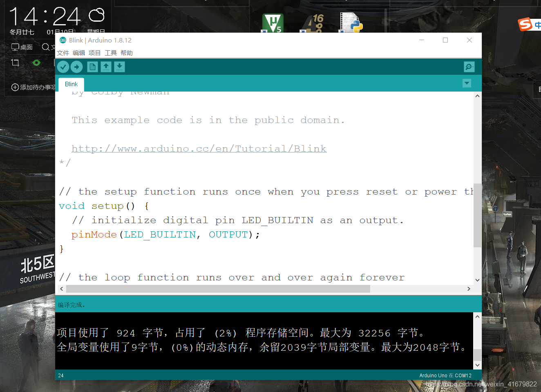Open the Python file desktop icon
Screen dimensions: 541x392
pyautogui.click(x=351, y=22)
